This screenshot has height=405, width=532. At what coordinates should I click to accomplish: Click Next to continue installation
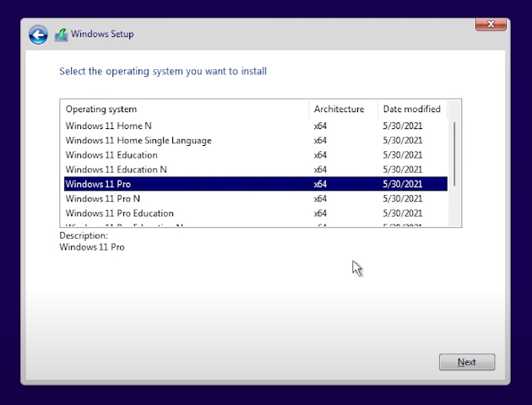[467, 362]
